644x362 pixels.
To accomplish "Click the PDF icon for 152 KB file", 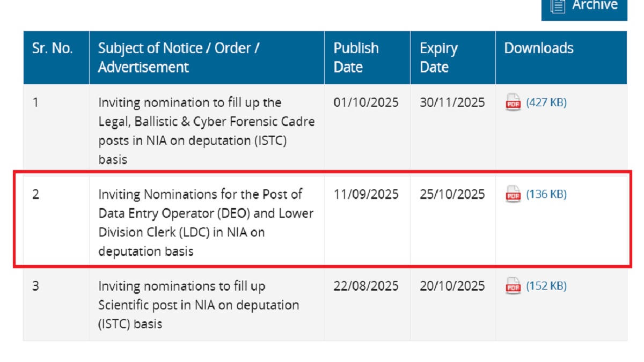I will [513, 286].
